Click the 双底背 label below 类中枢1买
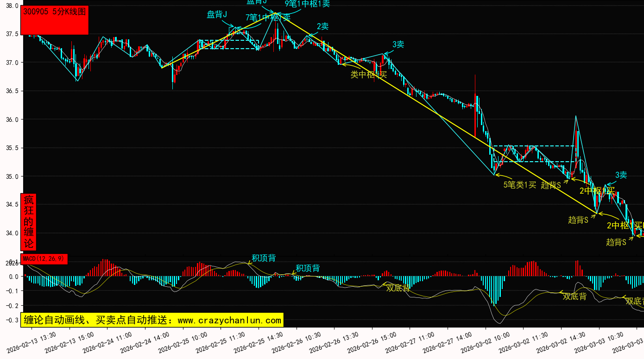The image size is (644, 359). [x=398, y=288]
